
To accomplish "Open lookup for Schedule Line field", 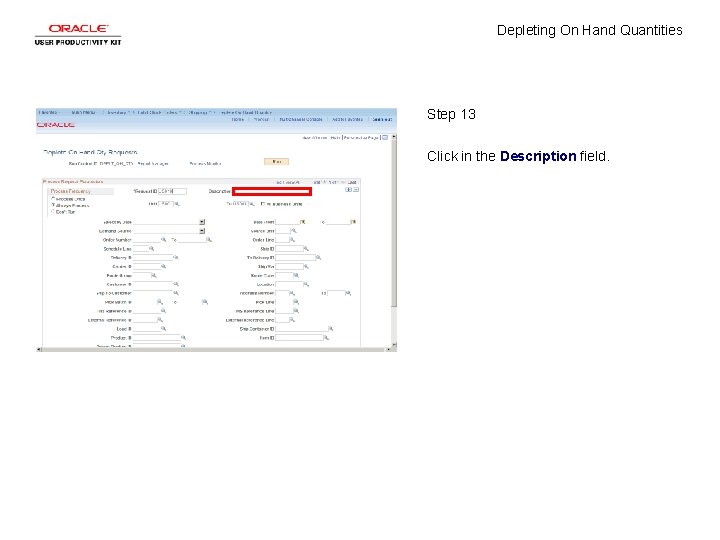I will tap(152, 248).
